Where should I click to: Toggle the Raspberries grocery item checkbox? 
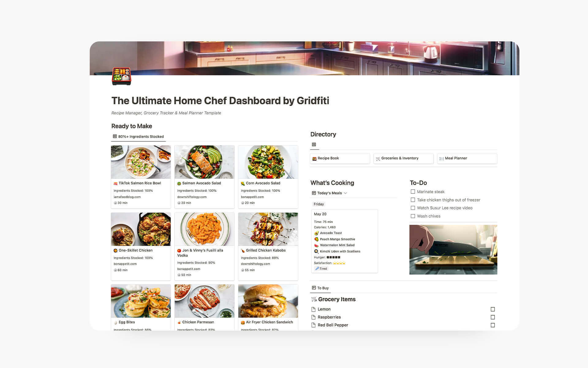click(x=492, y=317)
